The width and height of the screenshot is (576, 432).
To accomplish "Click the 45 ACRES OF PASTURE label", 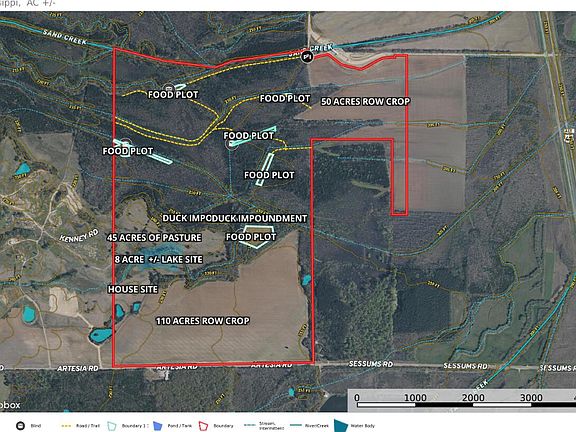I will [154, 238].
